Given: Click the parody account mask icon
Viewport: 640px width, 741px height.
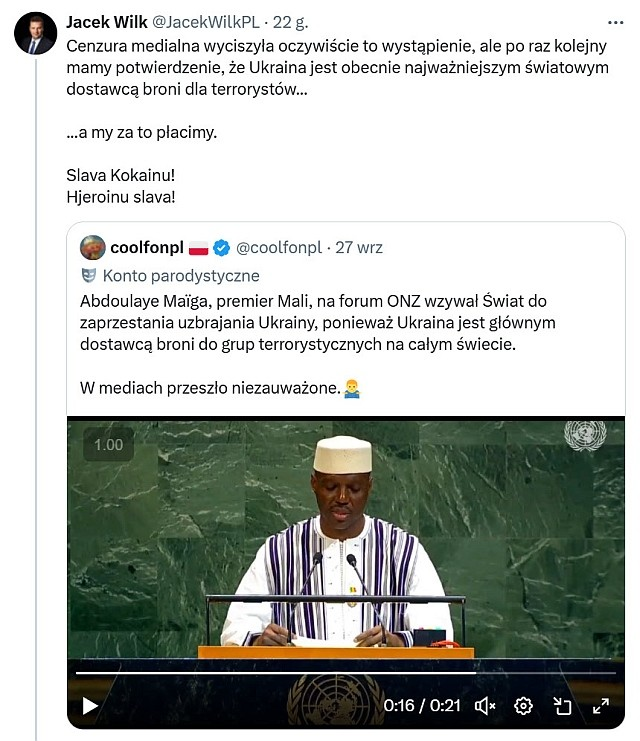Looking at the screenshot, I should [88, 276].
